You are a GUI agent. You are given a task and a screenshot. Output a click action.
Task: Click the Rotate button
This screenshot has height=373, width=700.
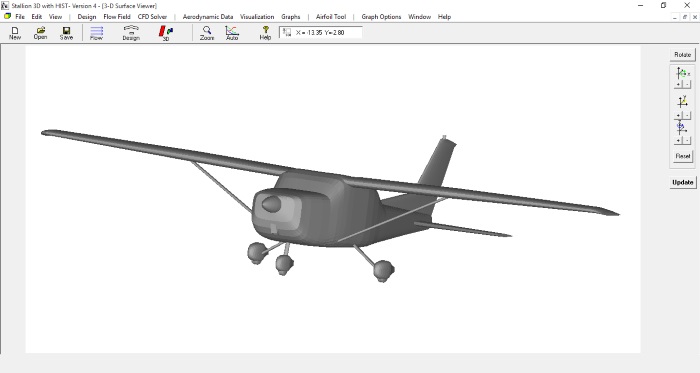pos(683,54)
